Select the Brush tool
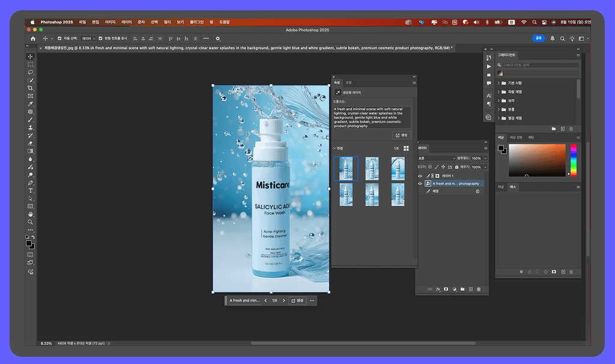The height and width of the screenshot is (364, 615). click(x=30, y=120)
